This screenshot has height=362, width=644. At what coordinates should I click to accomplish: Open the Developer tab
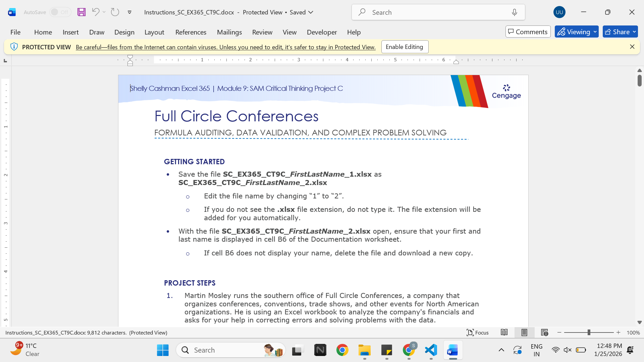pos(322,32)
